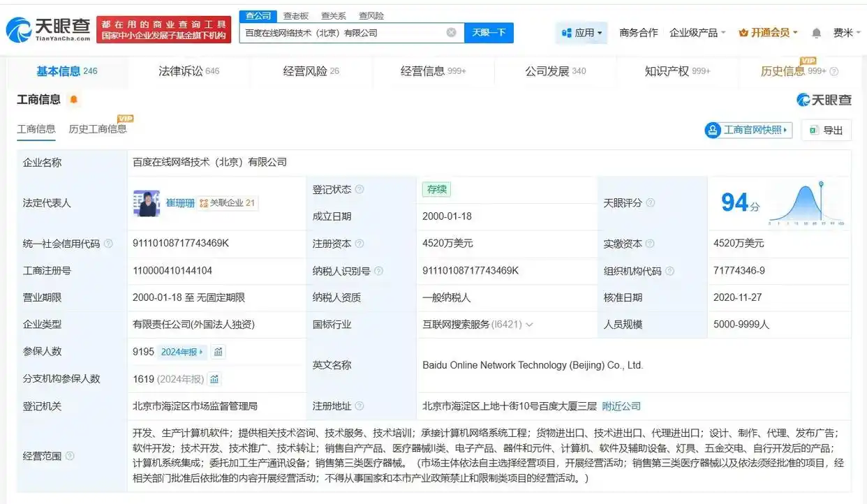Open the 历史工商信息 tab
Screen dimensions: 867x504
98,129
